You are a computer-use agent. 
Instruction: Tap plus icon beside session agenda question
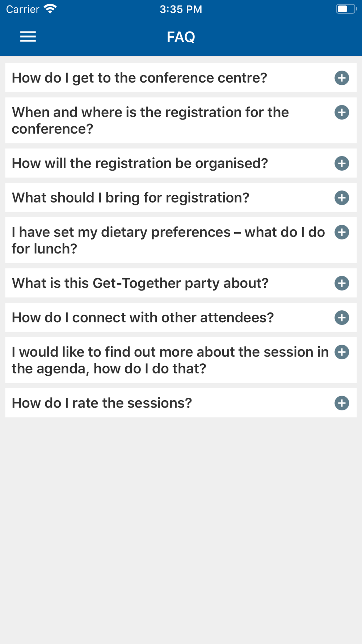[342, 352]
